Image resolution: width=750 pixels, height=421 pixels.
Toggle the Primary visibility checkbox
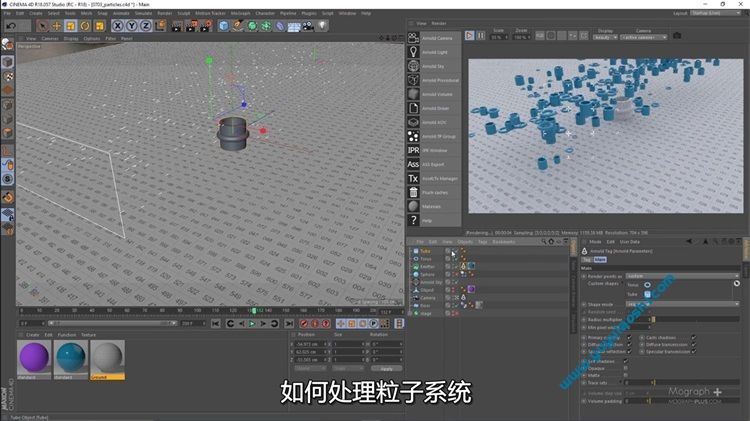tap(629, 337)
